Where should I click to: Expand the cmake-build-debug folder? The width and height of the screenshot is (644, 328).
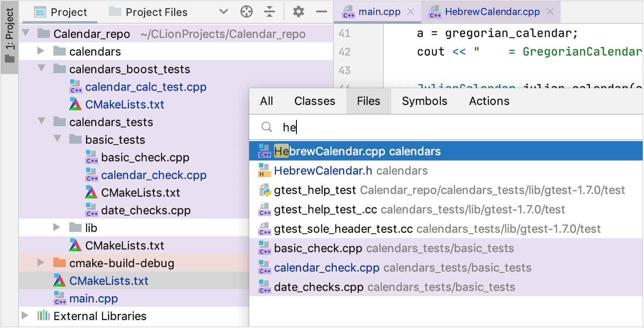tap(41, 263)
